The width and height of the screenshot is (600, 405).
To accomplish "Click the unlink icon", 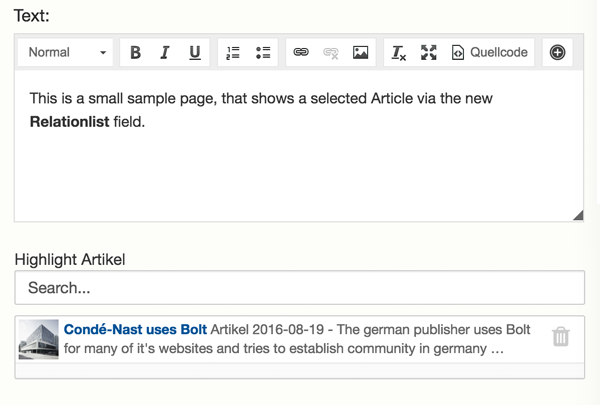I will 331,52.
